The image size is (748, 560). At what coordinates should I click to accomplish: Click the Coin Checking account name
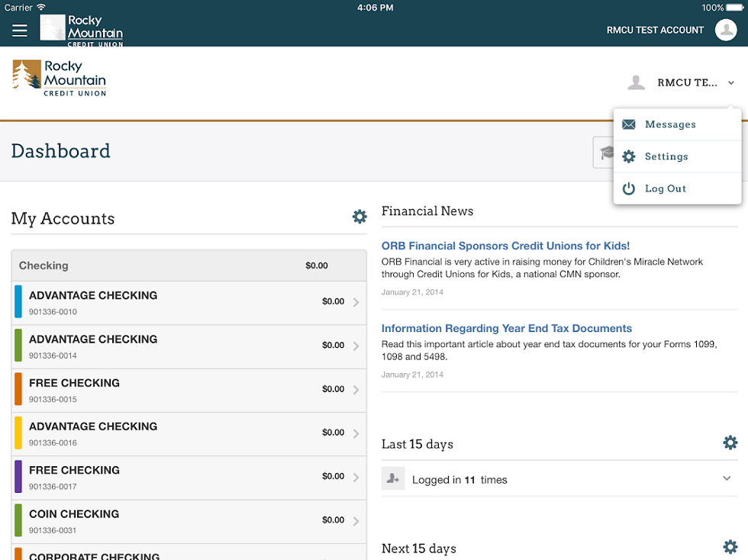(x=74, y=513)
